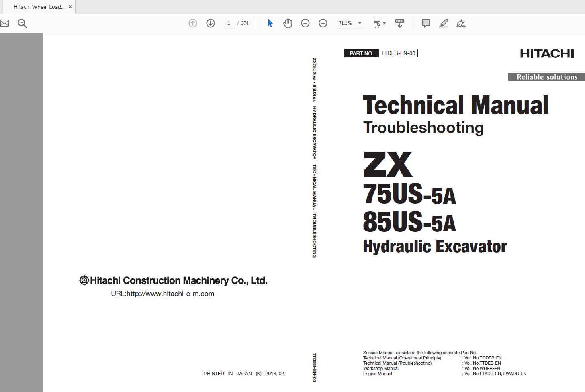Click the TTDEB-EN-00 part number box
The width and height of the screenshot is (585, 392).
click(x=398, y=53)
